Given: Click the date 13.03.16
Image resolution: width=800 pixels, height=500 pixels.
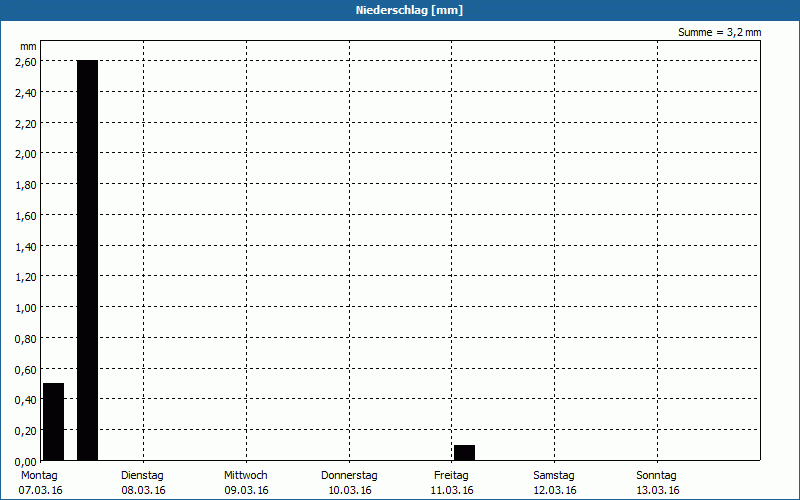Looking at the screenshot, I should 658,491.
